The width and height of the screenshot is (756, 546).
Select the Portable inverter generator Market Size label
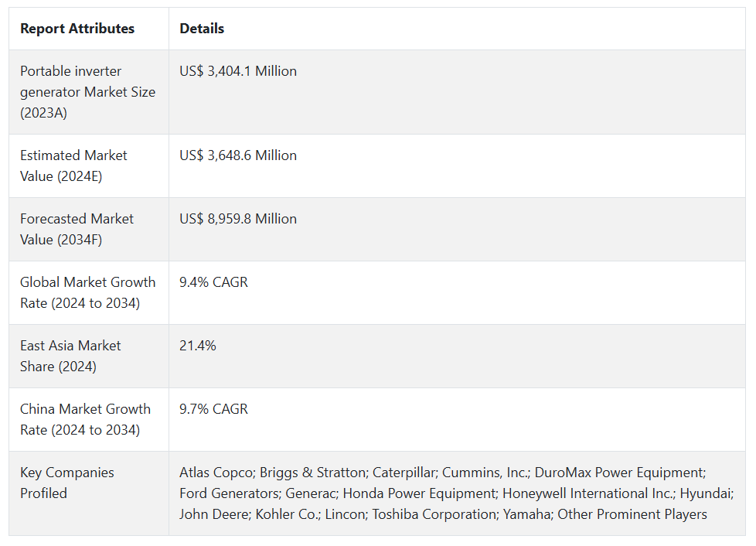tap(87, 92)
